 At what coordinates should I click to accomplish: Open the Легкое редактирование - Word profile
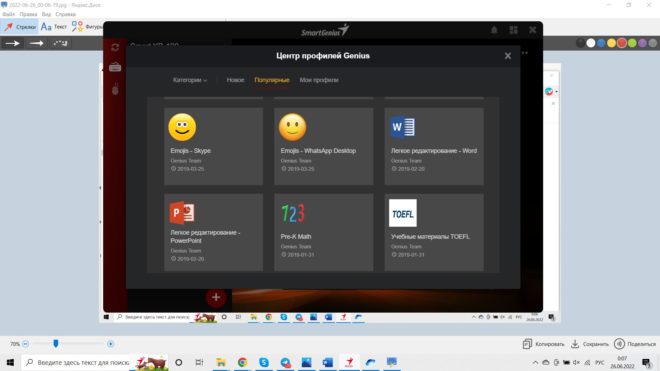434,147
